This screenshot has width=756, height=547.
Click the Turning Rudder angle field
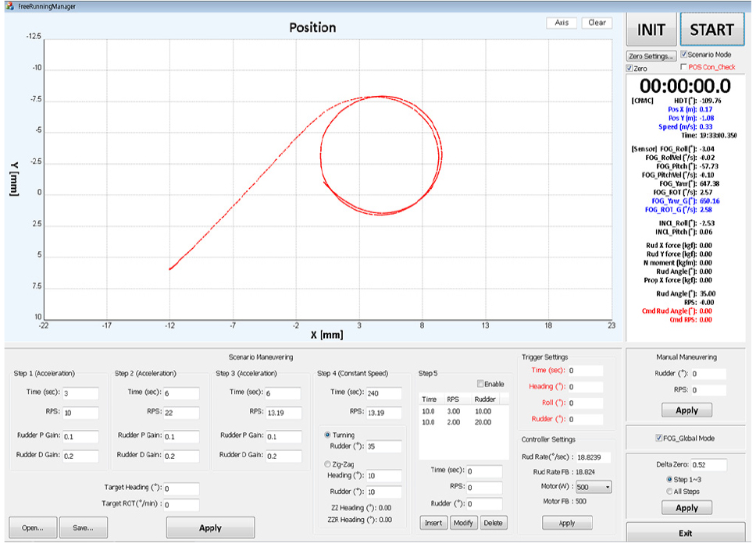(383, 446)
